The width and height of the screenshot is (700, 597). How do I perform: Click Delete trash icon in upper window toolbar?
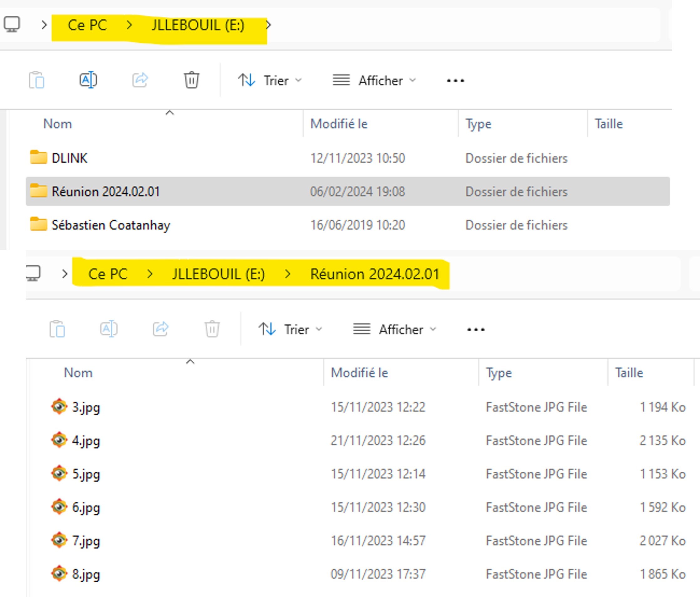tap(192, 80)
